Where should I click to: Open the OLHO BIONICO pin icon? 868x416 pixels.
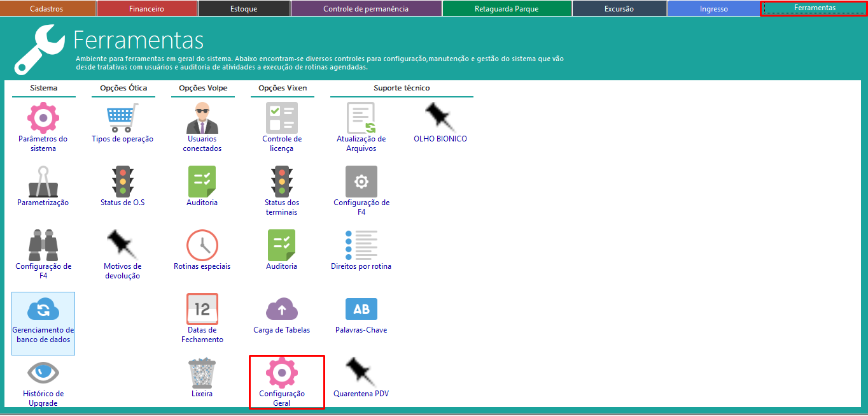click(x=440, y=118)
